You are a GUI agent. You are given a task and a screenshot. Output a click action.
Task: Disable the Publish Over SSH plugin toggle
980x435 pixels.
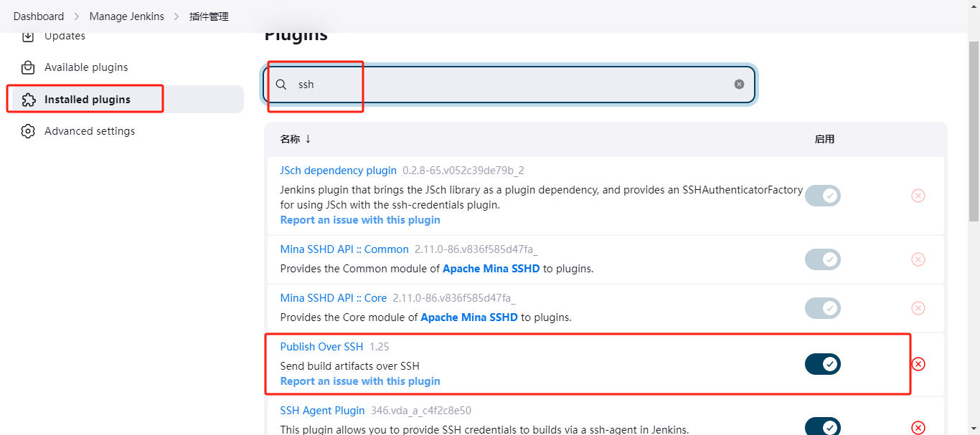pos(822,364)
